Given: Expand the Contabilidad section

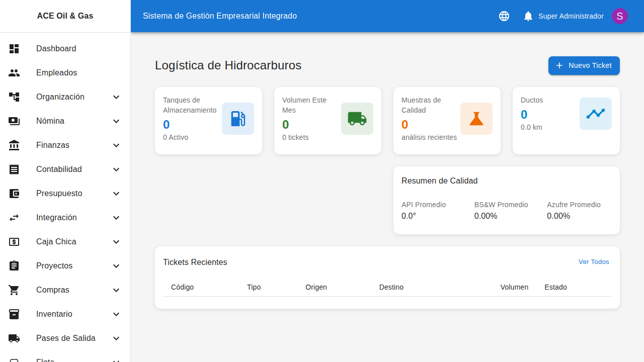Looking at the screenshot, I should pos(116,169).
